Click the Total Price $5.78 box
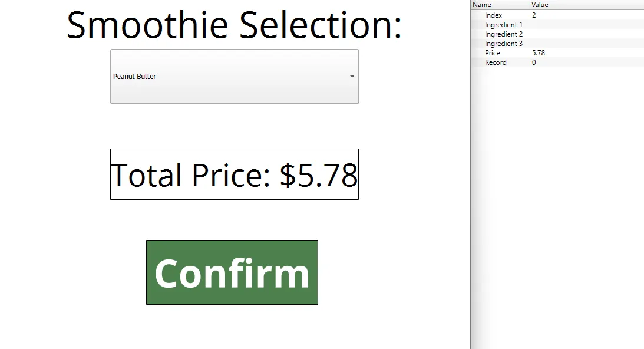Screen dimensions: 644x349 point(234,174)
